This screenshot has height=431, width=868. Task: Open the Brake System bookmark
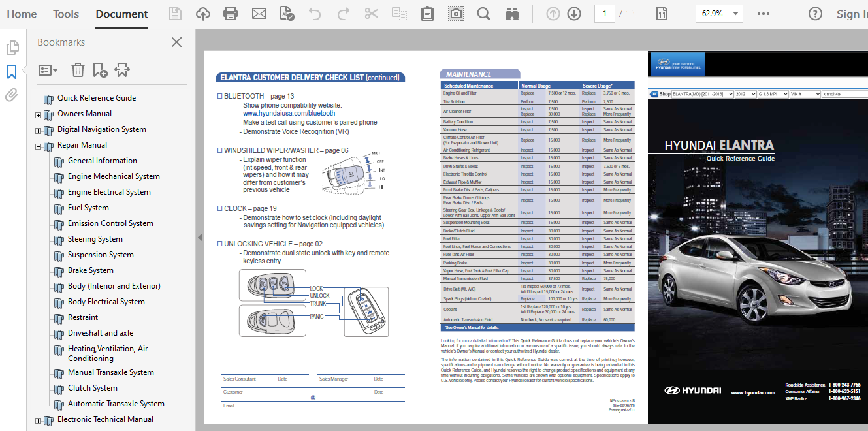90,270
